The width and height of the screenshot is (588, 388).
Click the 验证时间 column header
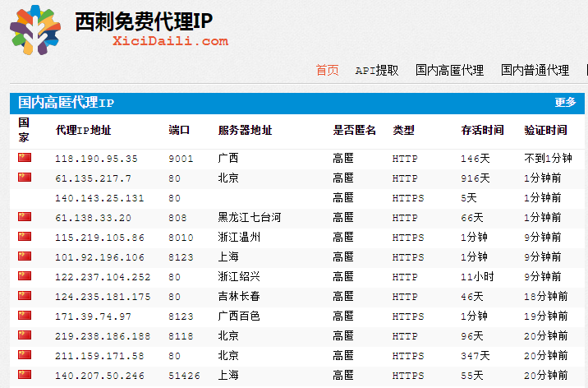545,130
